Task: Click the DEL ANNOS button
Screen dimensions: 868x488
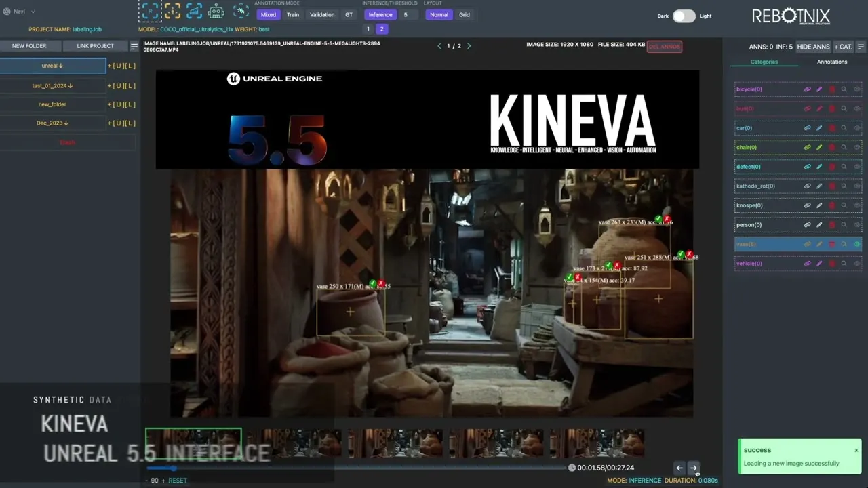Action: click(x=665, y=47)
